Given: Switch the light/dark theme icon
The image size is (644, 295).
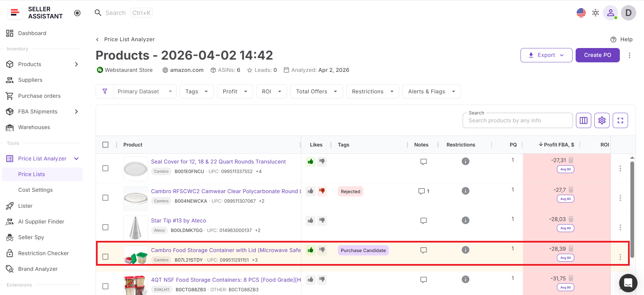Looking at the screenshot, I should point(595,13).
